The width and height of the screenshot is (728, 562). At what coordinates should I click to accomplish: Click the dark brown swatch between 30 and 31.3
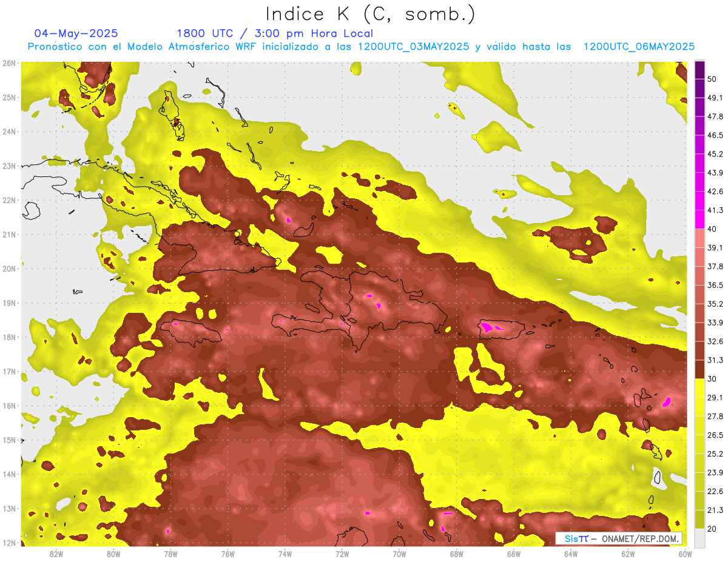pyautogui.click(x=699, y=369)
